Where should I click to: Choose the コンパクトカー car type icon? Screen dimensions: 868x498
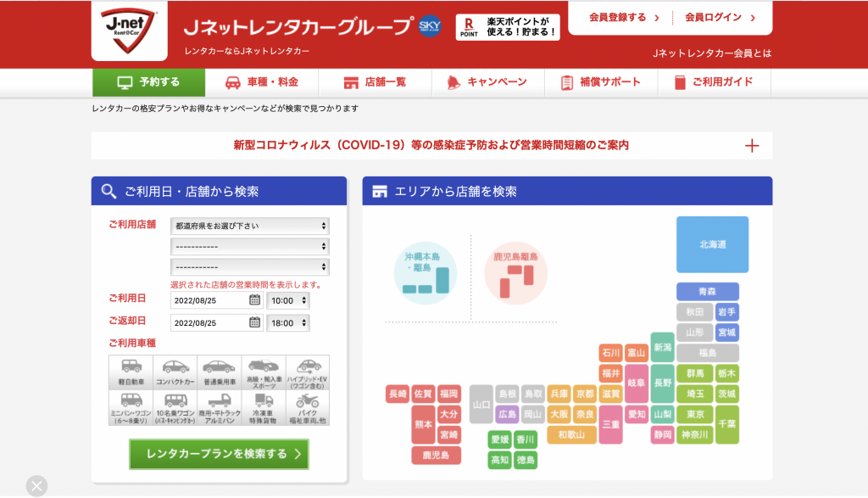click(175, 372)
